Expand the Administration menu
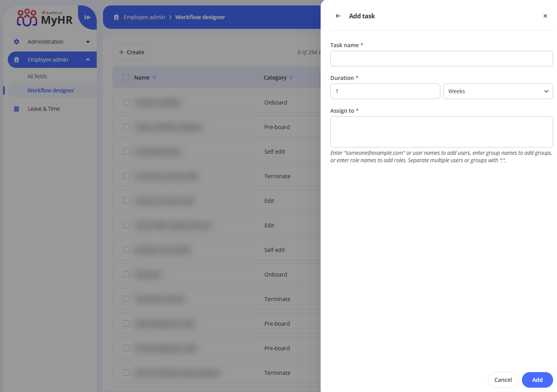 coord(88,42)
